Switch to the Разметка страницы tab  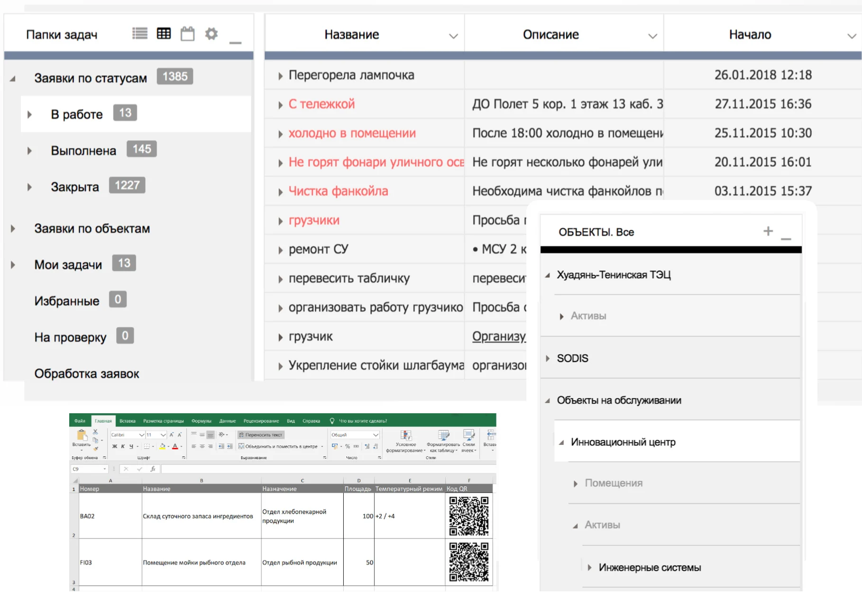(x=164, y=421)
